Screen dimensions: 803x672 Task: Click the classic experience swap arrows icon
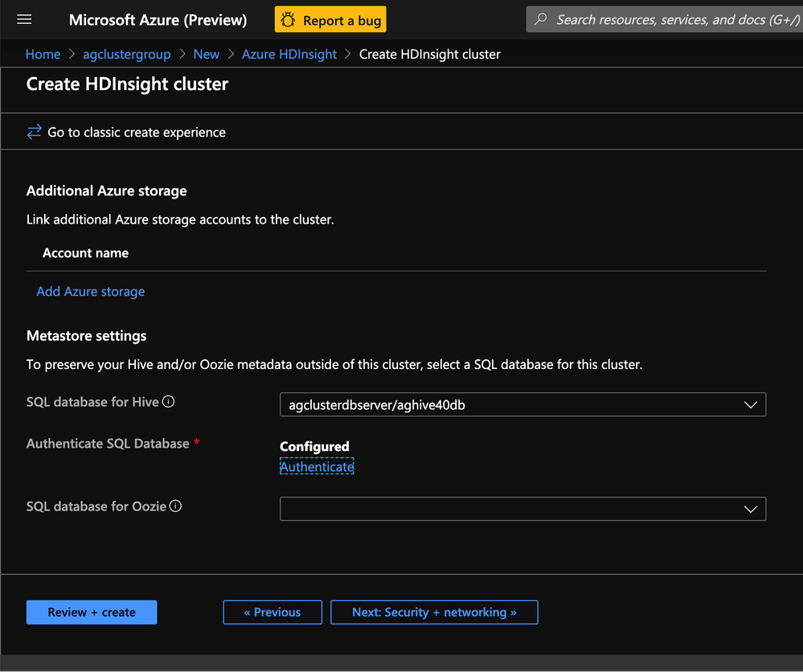(x=35, y=132)
